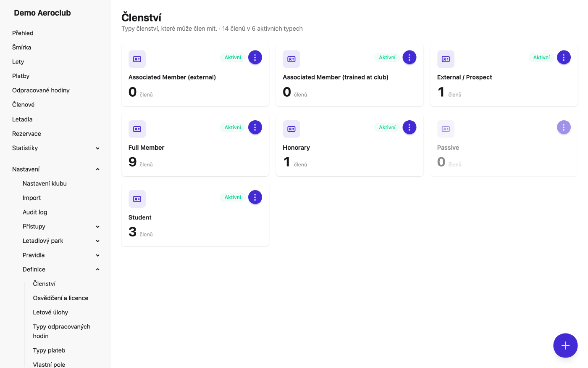Add new membership type with plus button

(565, 346)
